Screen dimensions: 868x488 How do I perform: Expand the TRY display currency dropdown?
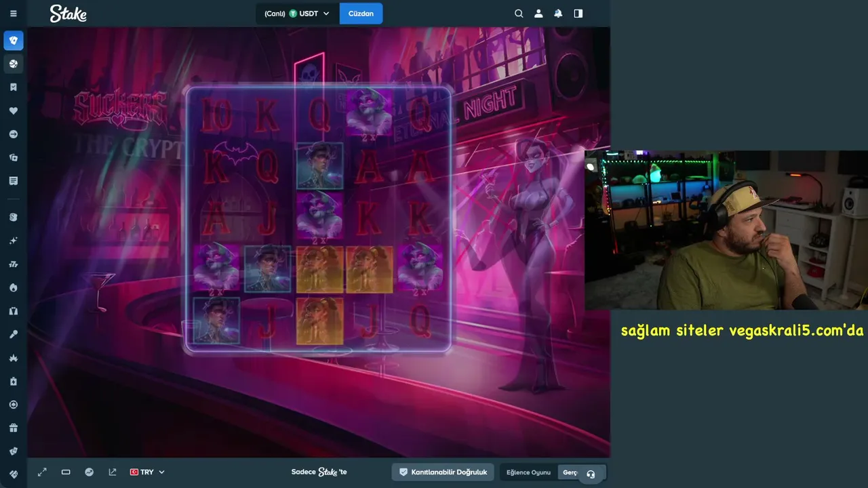pyautogui.click(x=147, y=472)
